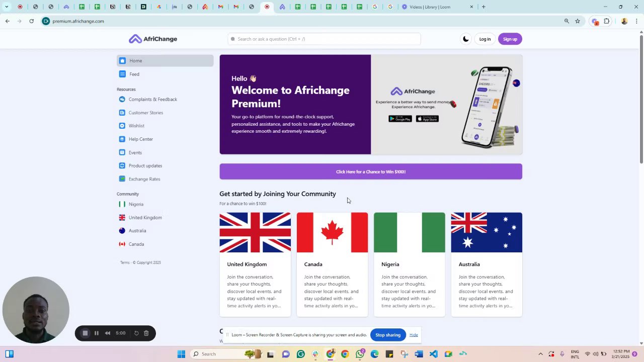Click Stop sharing in Loom bar
This screenshot has height=362, width=644.
click(388, 335)
